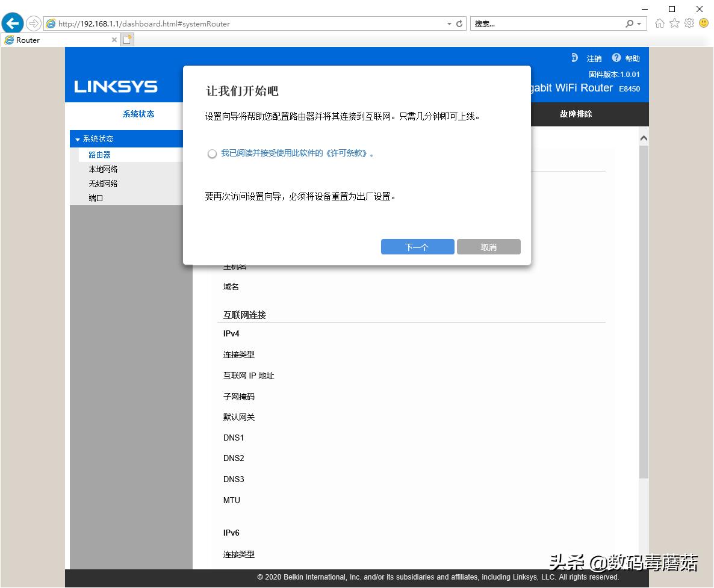Select 路由器 in the sidebar
This screenshot has height=588, width=714.
[99, 155]
